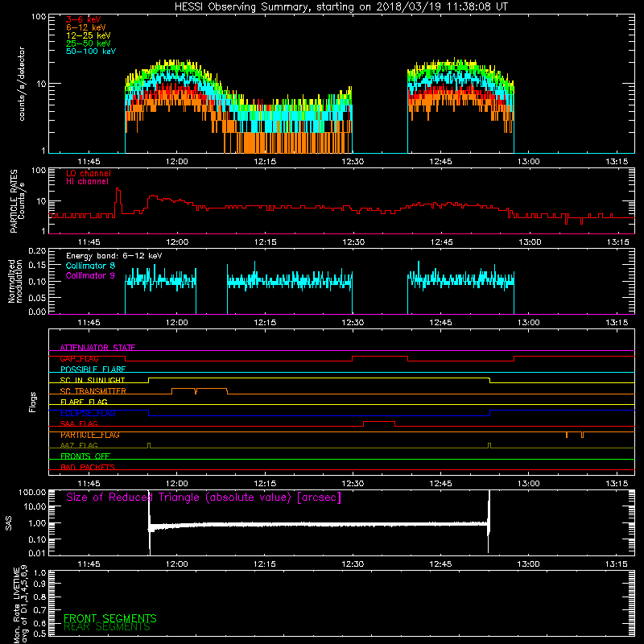Image resolution: width=644 pixels, height=644 pixels.
Task: Click the first PARTICLE_FLAG dip after 13:00
Action: (567, 435)
